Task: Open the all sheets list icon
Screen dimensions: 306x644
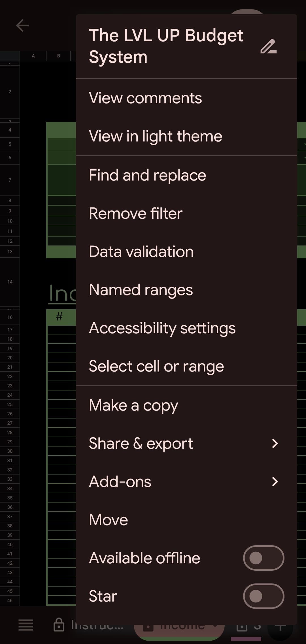Action: (x=26, y=625)
